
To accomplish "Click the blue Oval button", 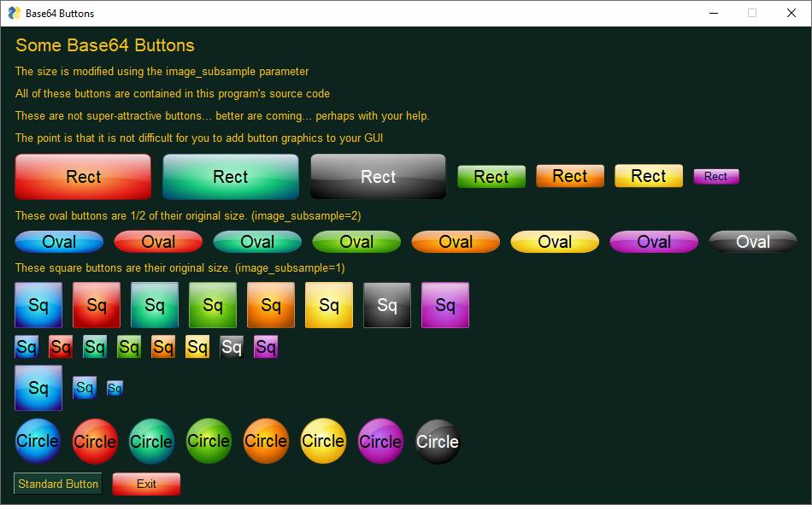I will click(60, 242).
